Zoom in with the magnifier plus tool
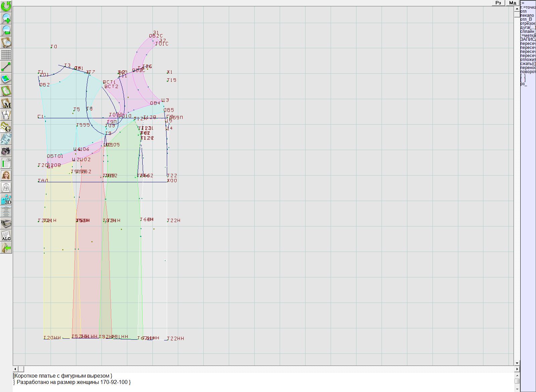Viewport: 536px width, 392px height. [x=6, y=18]
